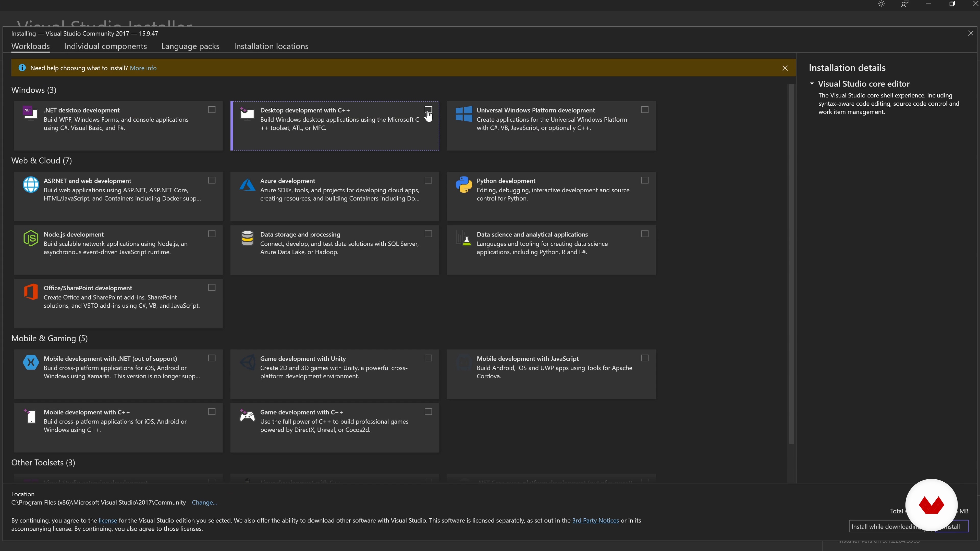Switch to the Individual components tab
The height and width of the screenshot is (551, 980).
(105, 46)
